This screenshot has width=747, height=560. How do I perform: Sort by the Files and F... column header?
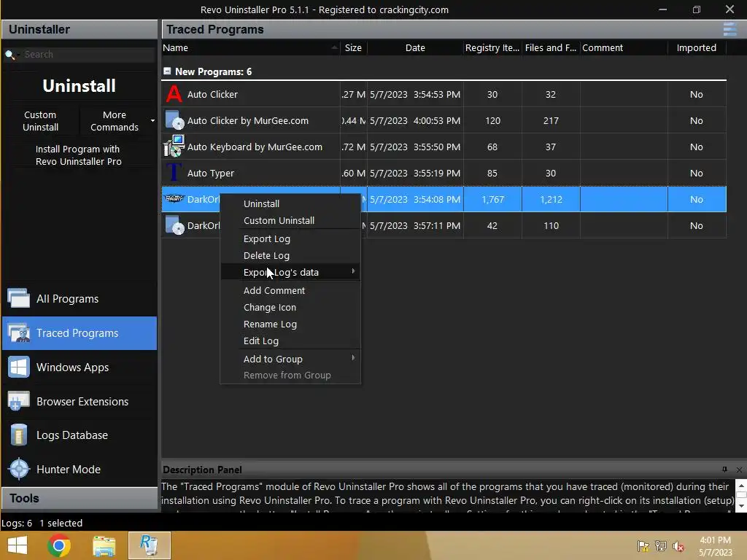(x=550, y=47)
